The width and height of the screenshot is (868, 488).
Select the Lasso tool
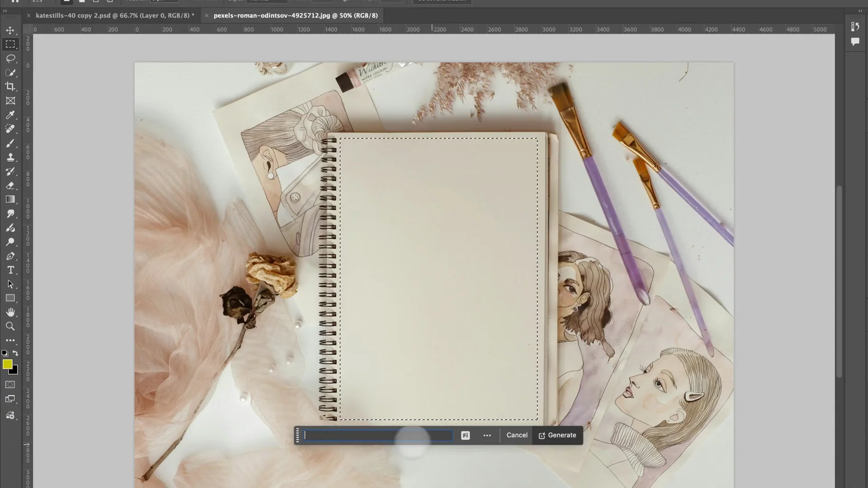[10, 58]
